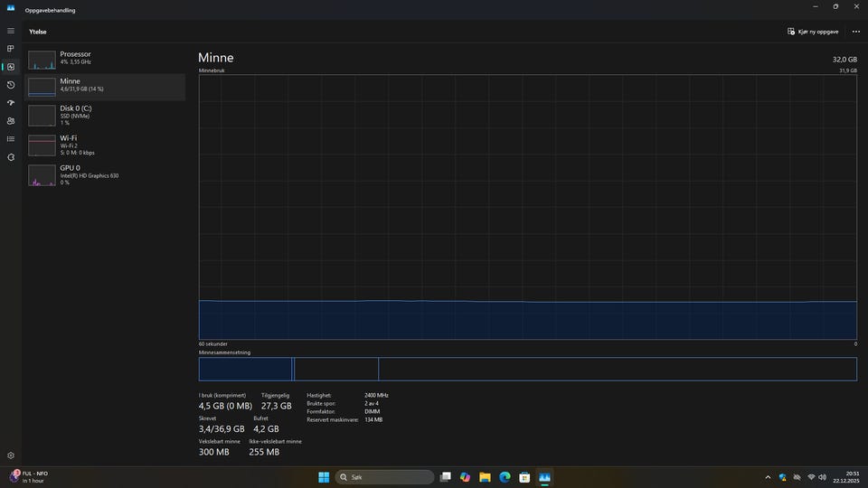Click the Søk taskbar search box
The width and height of the screenshot is (868, 488).
click(x=383, y=477)
